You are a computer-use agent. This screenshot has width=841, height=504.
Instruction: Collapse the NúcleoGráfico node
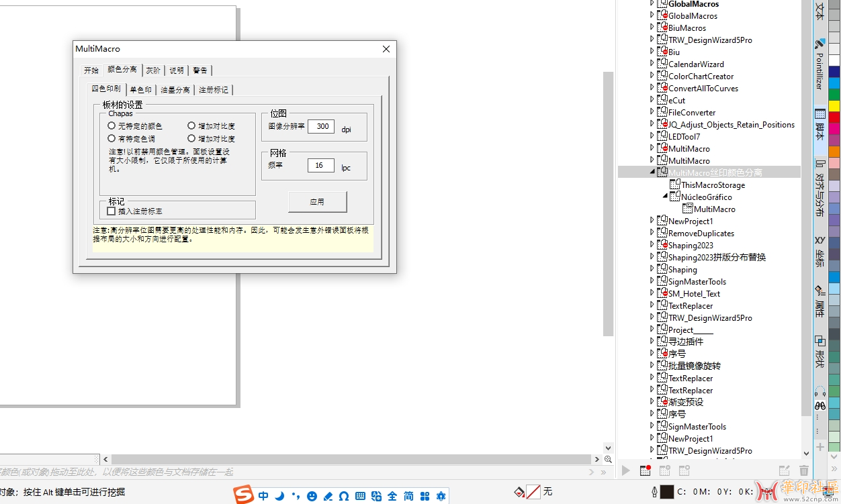tap(665, 197)
